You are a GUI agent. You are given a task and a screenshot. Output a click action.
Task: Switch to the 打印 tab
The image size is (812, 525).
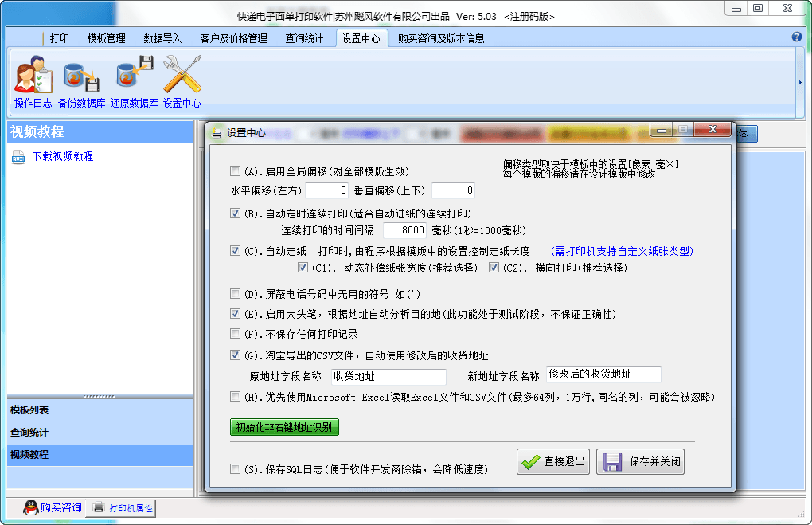[59, 37]
